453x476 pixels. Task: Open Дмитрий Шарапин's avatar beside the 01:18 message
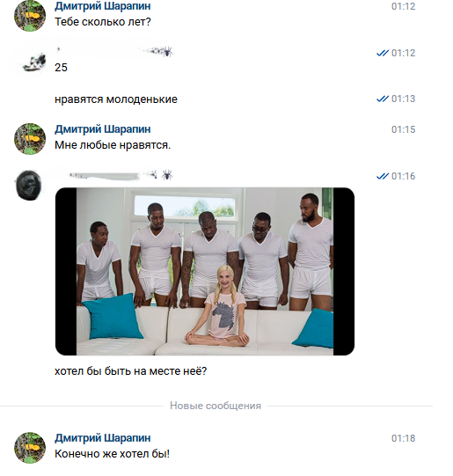pyautogui.click(x=30, y=448)
